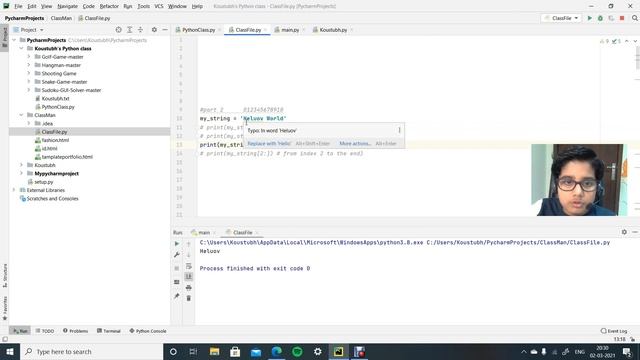640x360 pixels.
Task: Open Windows Start menu
Action: point(10,351)
